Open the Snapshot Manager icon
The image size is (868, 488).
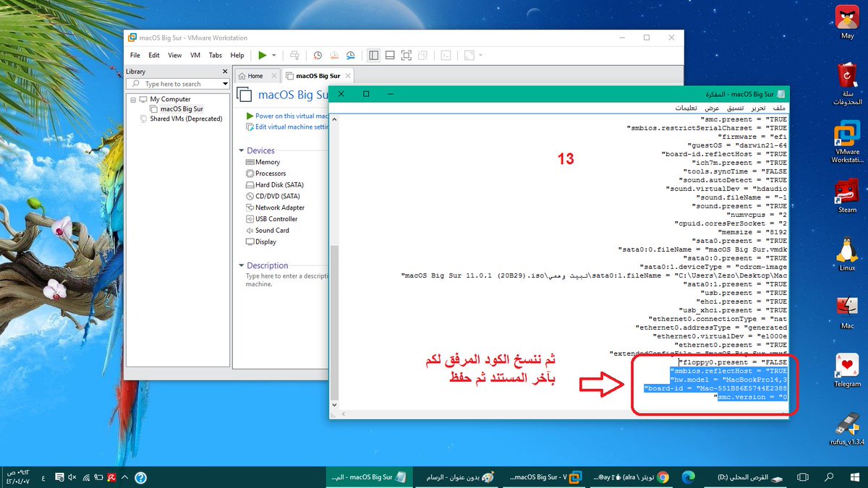(x=351, y=55)
